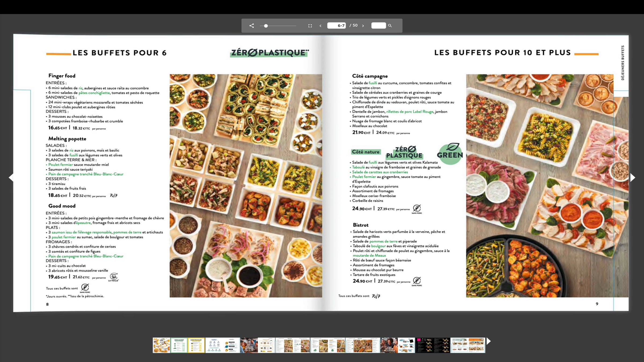Screen dimensions: 644x362
Task: Click the round GREEN leaf badge
Action: [450, 154]
